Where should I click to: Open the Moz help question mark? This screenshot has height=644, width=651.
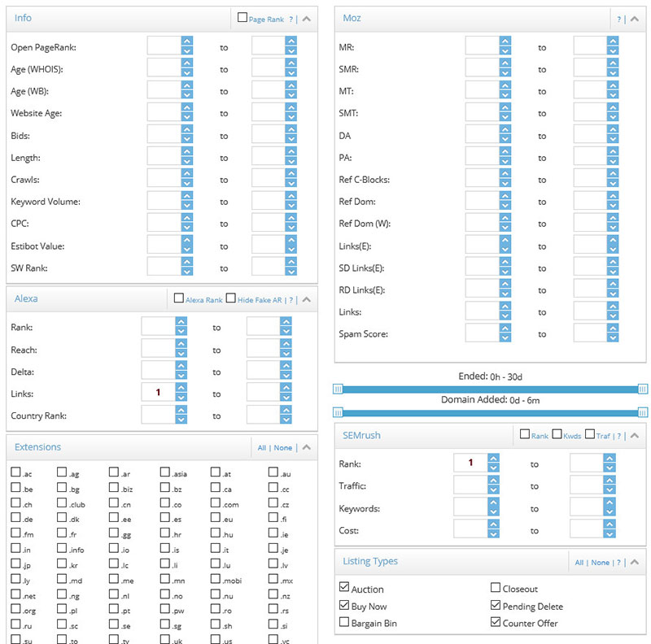(x=618, y=19)
